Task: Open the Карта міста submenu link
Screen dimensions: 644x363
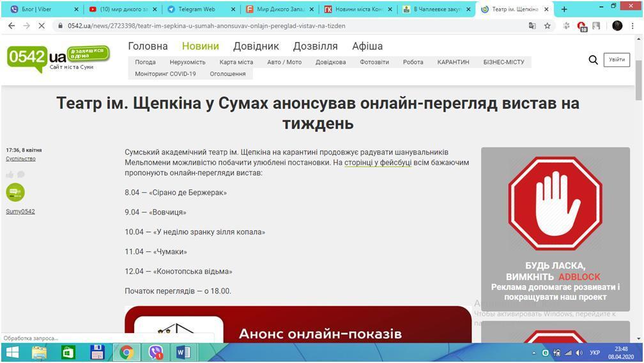Action: click(236, 62)
